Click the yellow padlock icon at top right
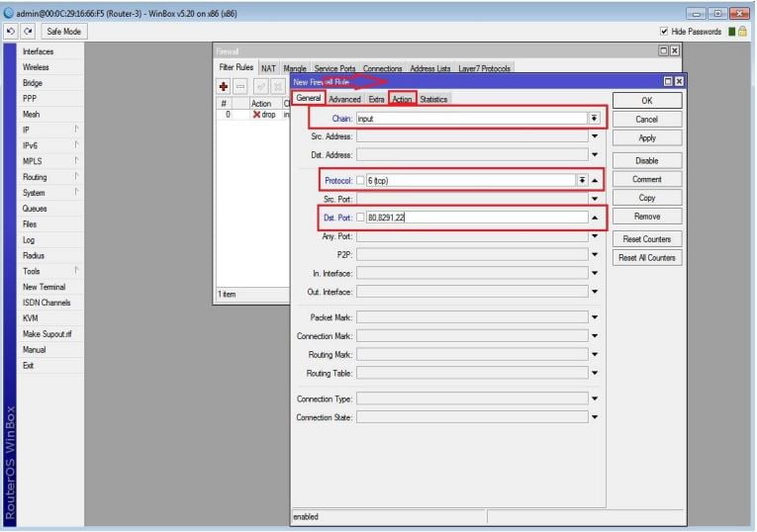This screenshot has height=532, width=757. [742, 32]
